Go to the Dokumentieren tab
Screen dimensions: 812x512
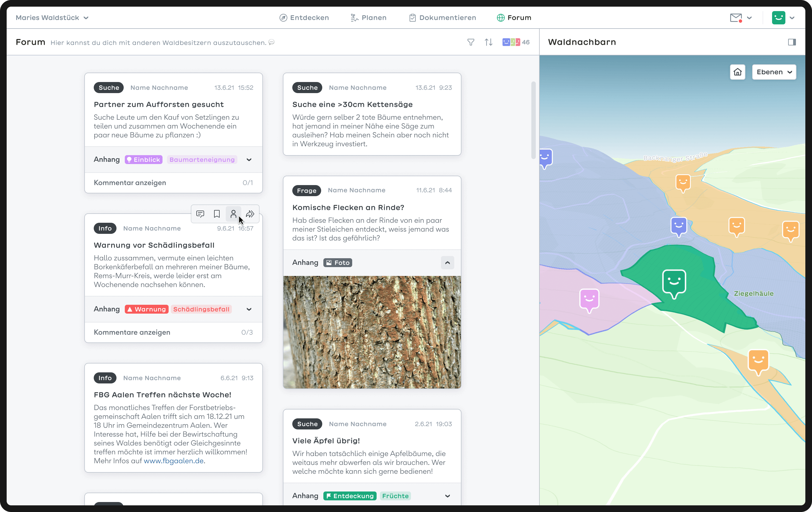pyautogui.click(x=442, y=18)
